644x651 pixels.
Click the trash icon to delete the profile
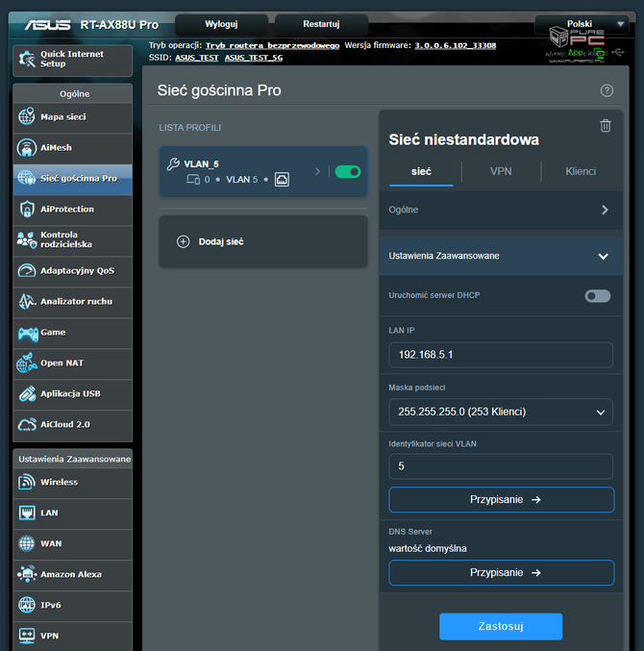[x=605, y=126]
